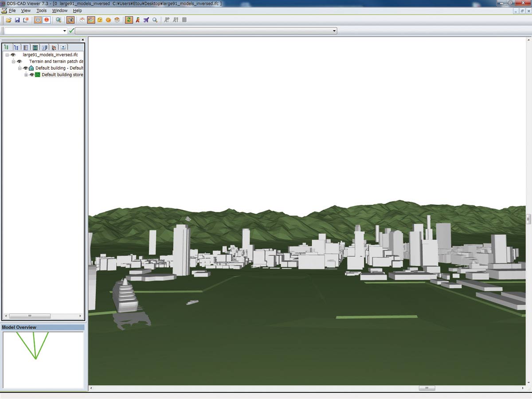Click the green checkmark apply icon
532x399 pixels.
pyautogui.click(x=71, y=31)
